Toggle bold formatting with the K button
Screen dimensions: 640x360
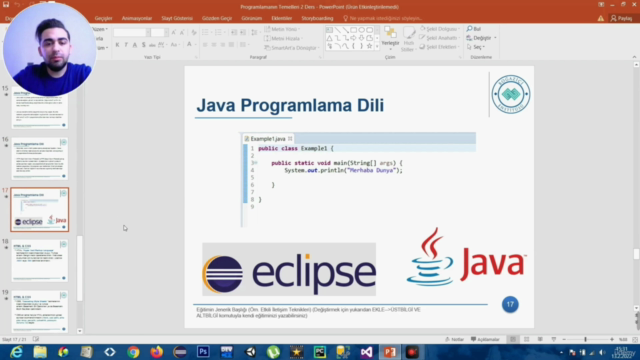[118, 44]
